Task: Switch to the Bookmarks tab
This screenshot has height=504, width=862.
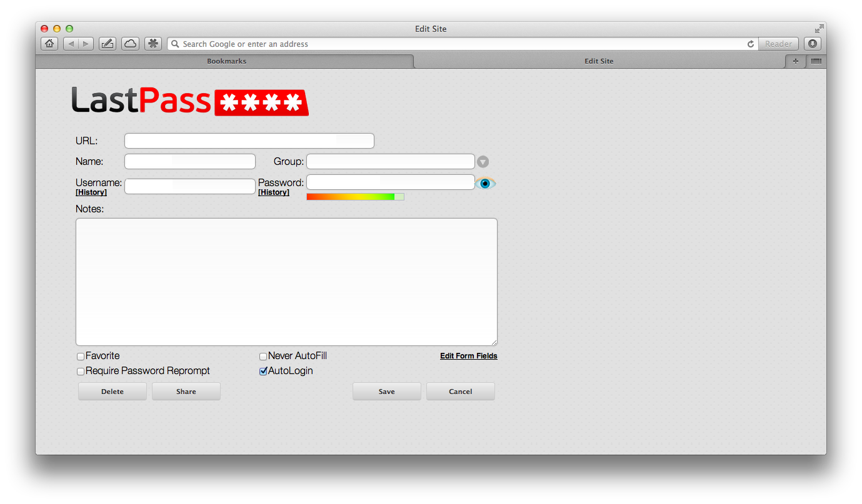Action: point(226,61)
